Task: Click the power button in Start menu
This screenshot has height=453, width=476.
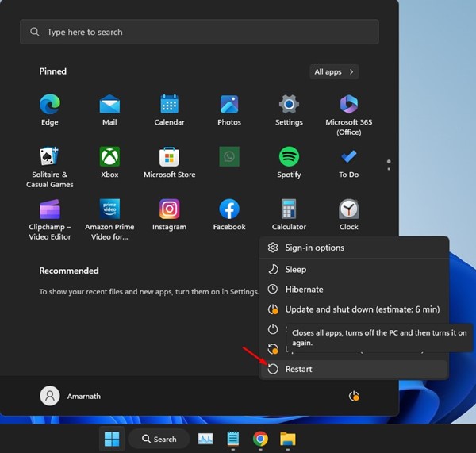Action: click(x=354, y=396)
